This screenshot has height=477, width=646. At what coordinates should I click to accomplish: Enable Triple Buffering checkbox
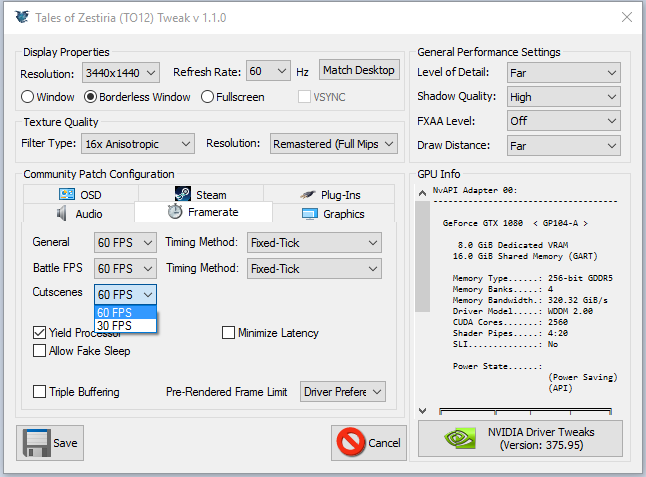coord(40,391)
